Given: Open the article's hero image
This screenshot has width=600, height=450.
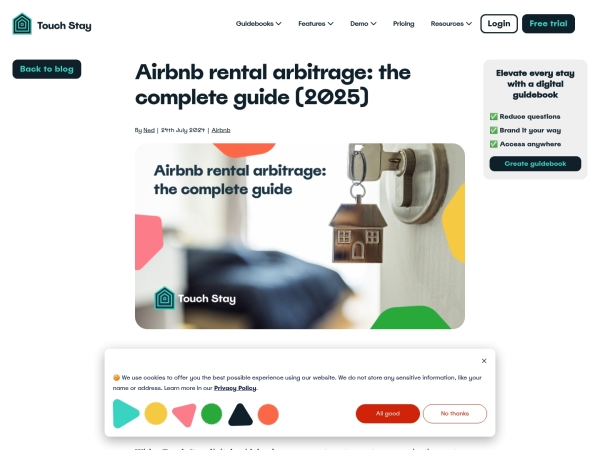Looking at the screenshot, I should click(x=300, y=236).
